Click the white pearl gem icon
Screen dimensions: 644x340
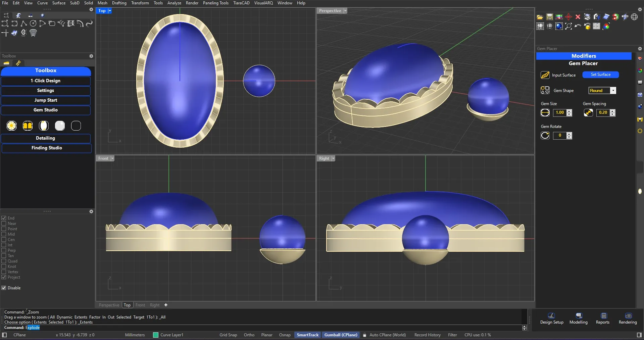pyautogui.click(x=60, y=126)
